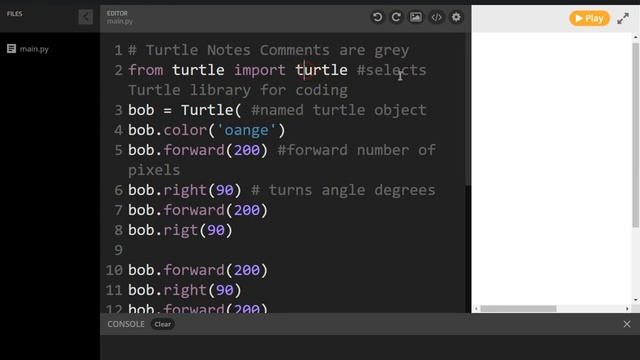Click 'import' keyword on line 2
This screenshot has height=360, width=640.
[260, 70]
